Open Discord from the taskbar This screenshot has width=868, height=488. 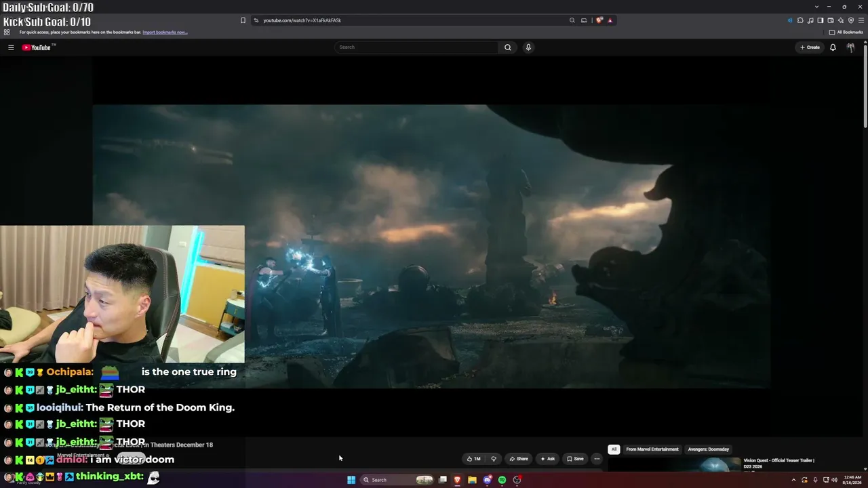pos(487,480)
